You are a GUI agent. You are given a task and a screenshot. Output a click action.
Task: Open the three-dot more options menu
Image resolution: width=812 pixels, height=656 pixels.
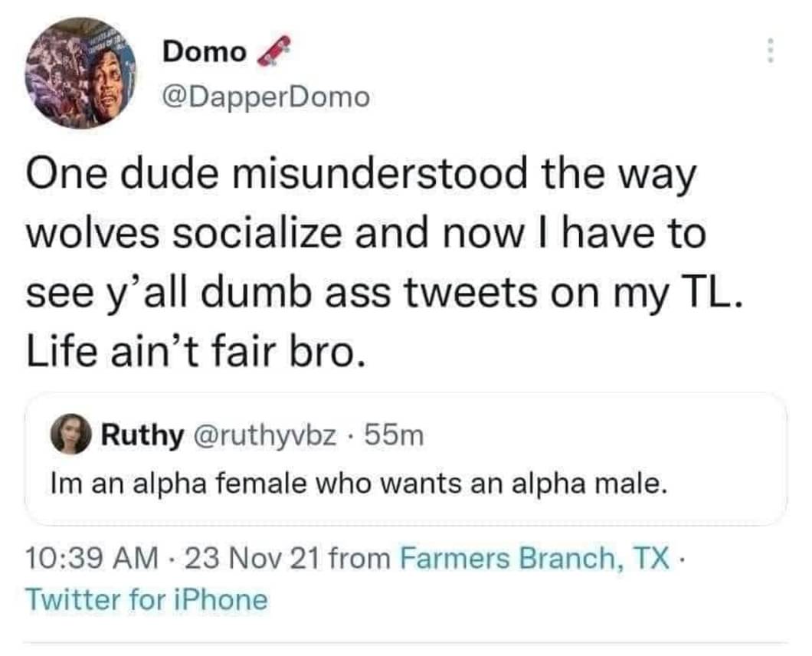pos(771,51)
